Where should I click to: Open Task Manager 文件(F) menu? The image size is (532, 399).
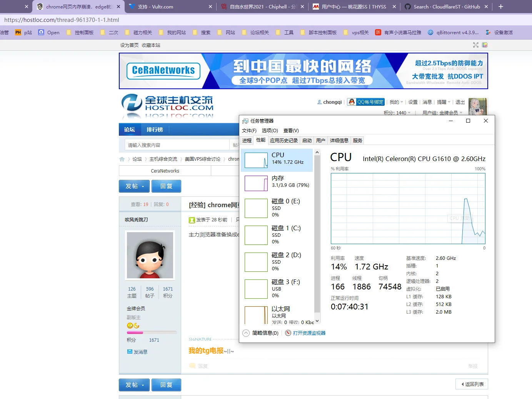[x=249, y=131]
